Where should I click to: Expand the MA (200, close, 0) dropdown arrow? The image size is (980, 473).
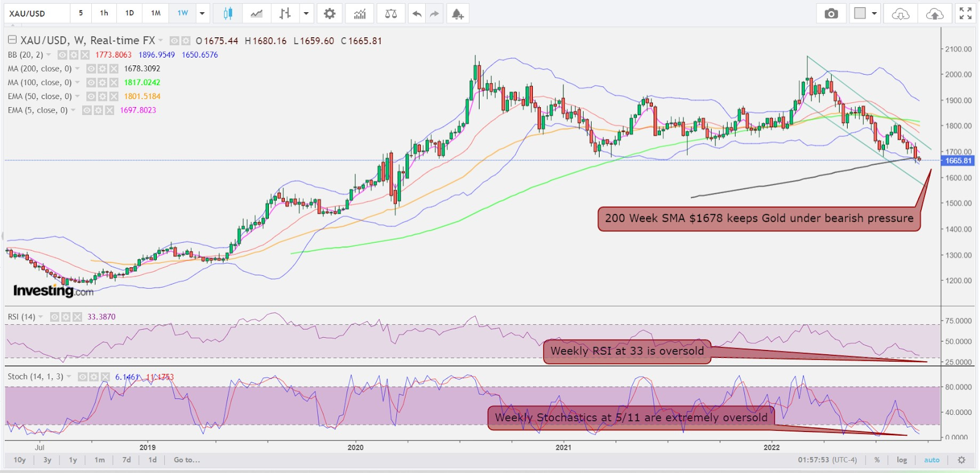[78, 69]
